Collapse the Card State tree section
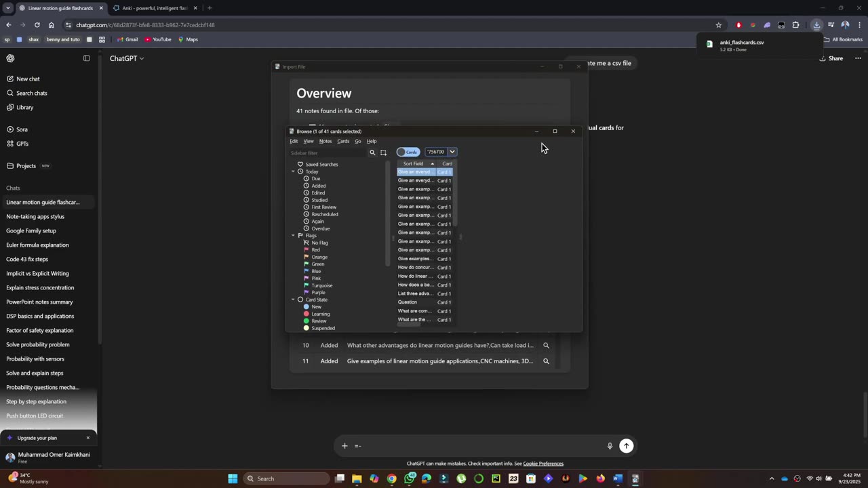Image resolution: width=868 pixels, height=488 pixels. 293,300
